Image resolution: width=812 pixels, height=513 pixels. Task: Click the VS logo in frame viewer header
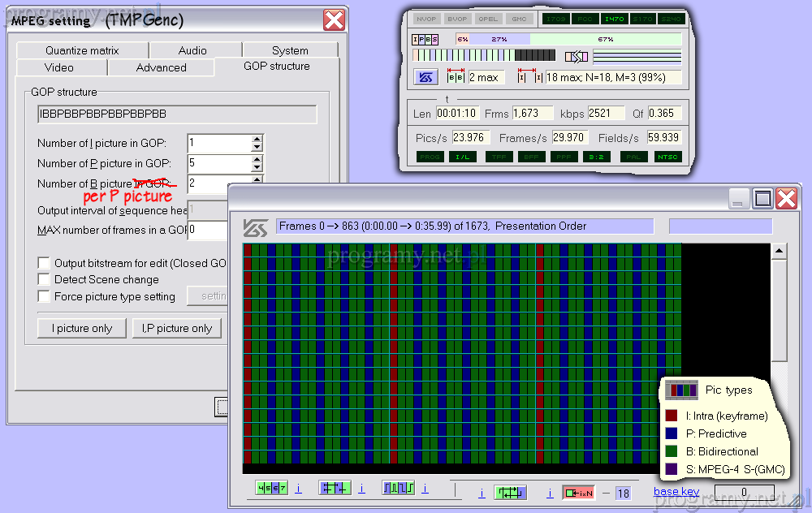pyautogui.click(x=256, y=228)
